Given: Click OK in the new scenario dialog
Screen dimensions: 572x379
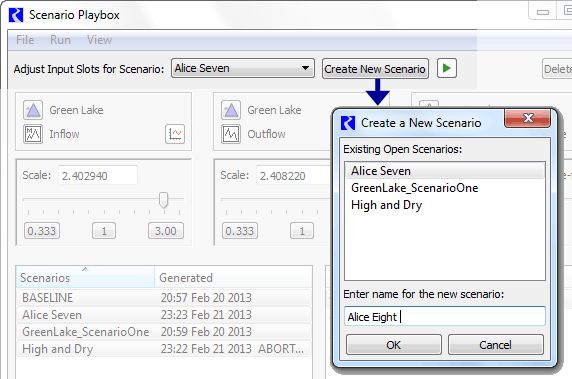Looking at the screenshot, I should 394,345.
